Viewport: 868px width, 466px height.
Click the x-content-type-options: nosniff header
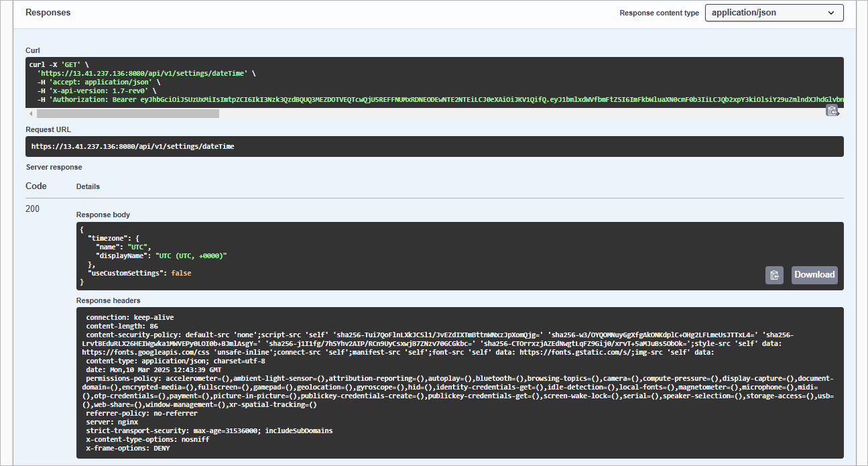coord(147,439)
